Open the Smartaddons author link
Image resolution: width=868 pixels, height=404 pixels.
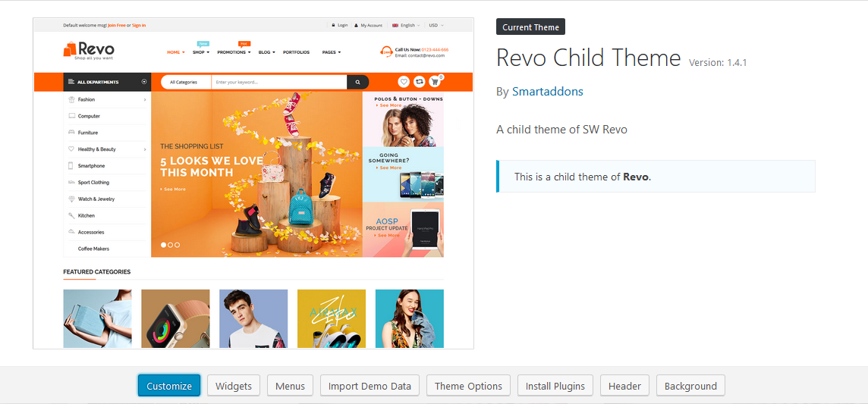[548, 92]
